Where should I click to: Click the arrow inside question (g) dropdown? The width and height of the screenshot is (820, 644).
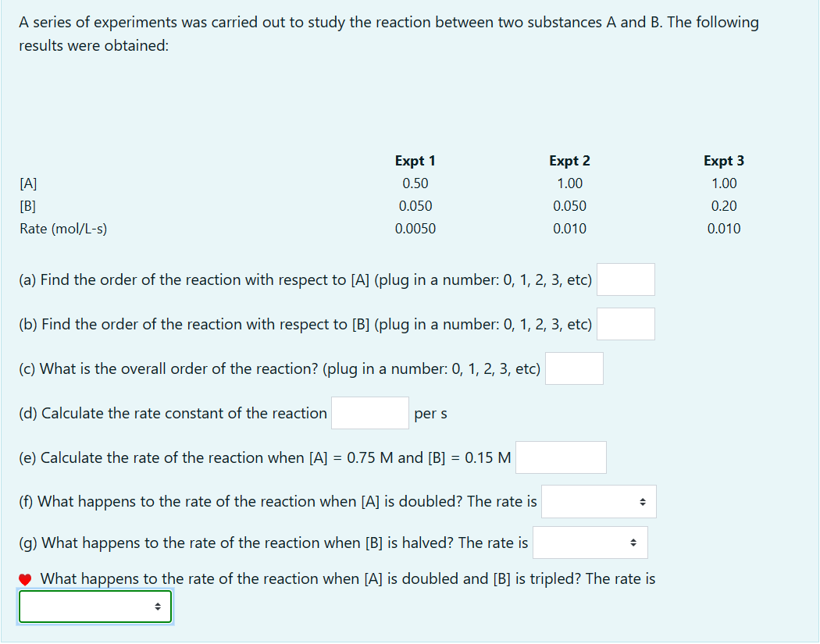634,542
